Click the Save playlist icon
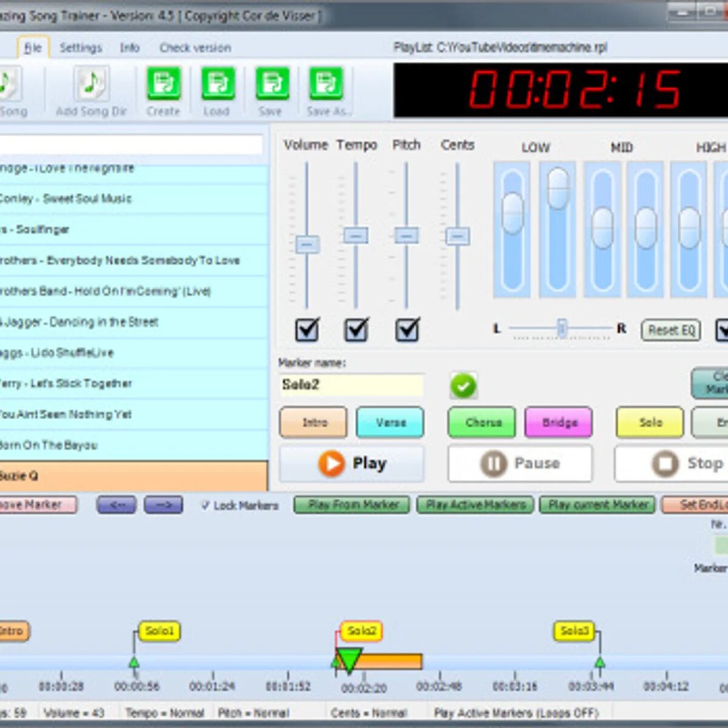The height and width of the screenshot is (728, 728). point(272,83)
